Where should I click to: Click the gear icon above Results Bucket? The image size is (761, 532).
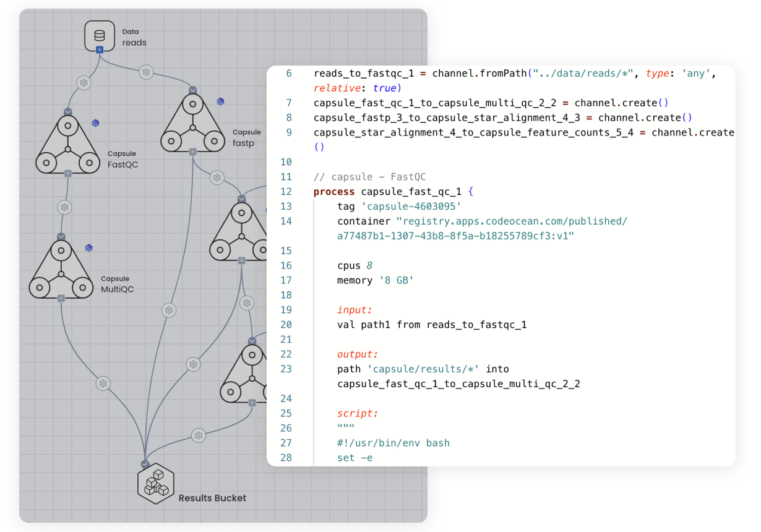coord(192,364)
